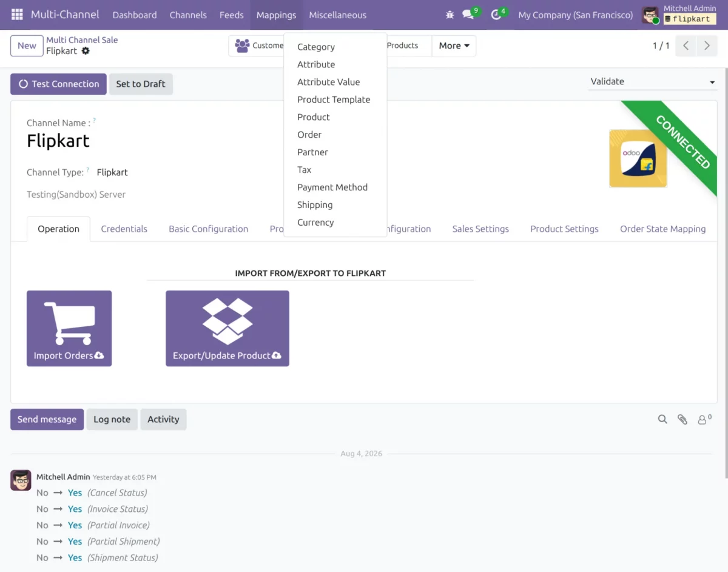Open the Validate state dropdown
The image size is (728, 572).
[x=653, y=81]
